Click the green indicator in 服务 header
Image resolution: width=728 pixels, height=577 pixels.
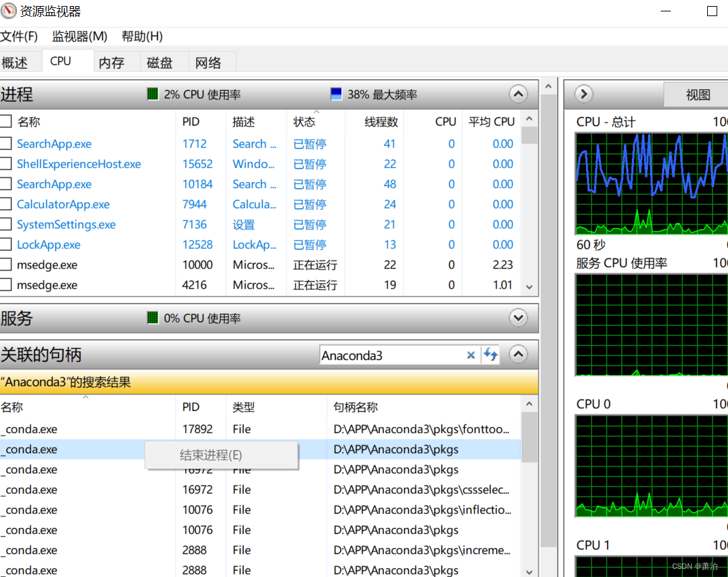click(153, 318)
